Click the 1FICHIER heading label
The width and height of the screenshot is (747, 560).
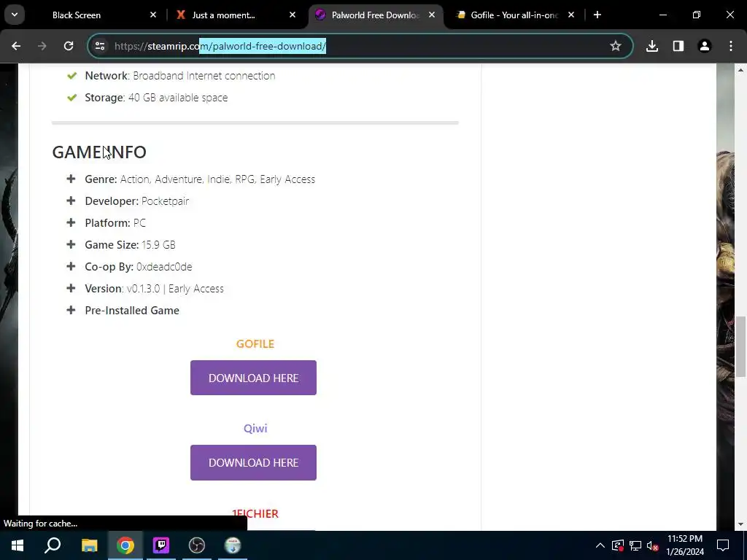pos(255,513)
